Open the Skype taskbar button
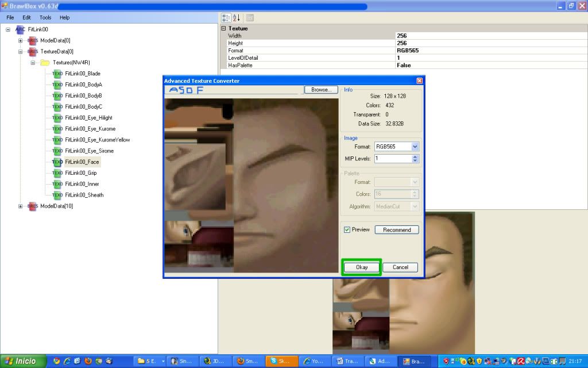Image resolution: width=588 pixels, height=368 pixels. tap(282, 361)
